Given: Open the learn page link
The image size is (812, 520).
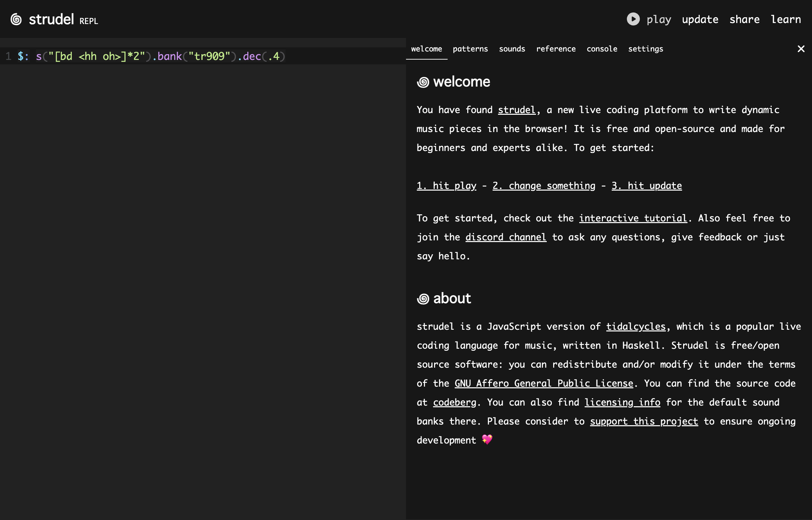Looking at the screenshot, I should tap(786, 19).
